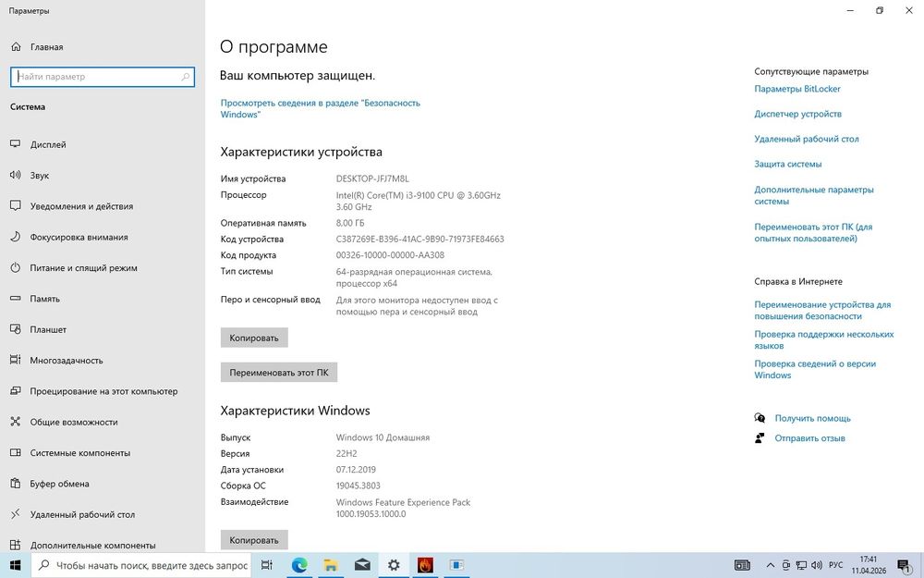Screen dimensions: 924x578
Task: Click the device name DESKTOP-JFJ7M8L
Action: pyautogui.click(x=372, y=178)
